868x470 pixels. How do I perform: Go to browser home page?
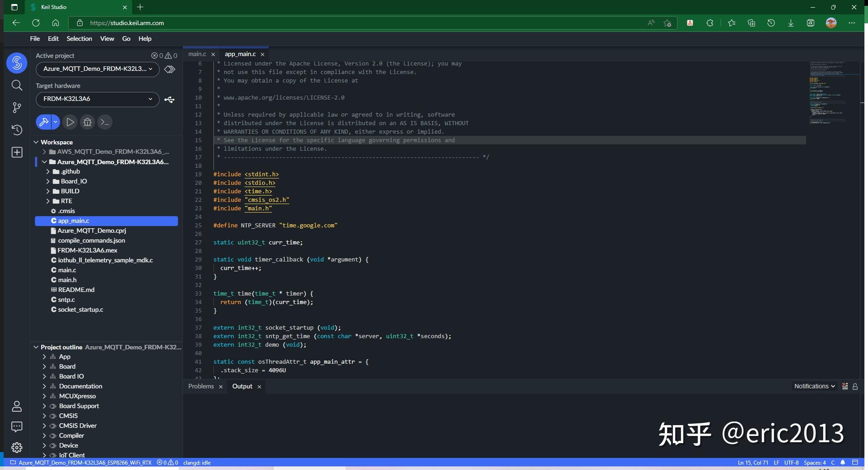point(56,23)
